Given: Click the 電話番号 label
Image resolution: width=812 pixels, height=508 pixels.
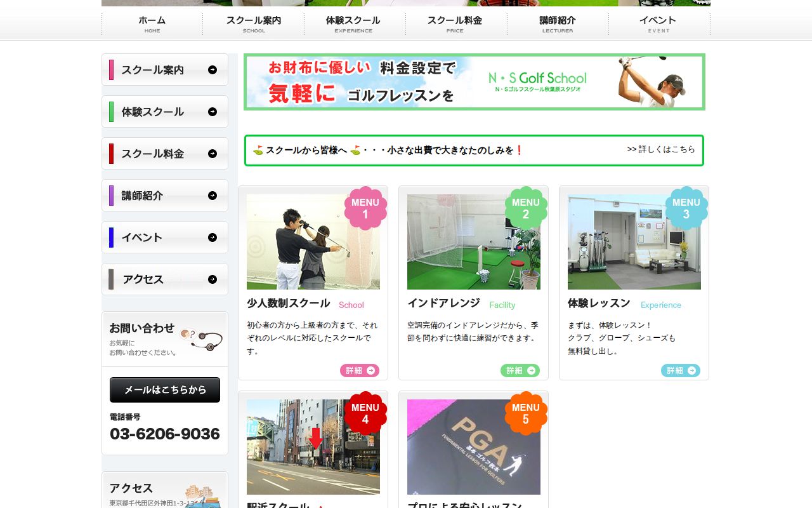Looking at the screenshot, I should [125, 417].
